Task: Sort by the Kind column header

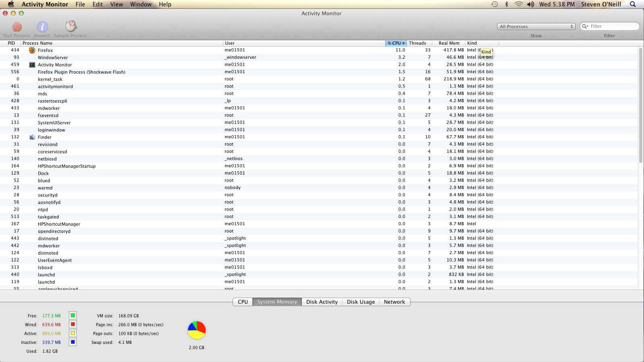Action: (x=482, y=43)
